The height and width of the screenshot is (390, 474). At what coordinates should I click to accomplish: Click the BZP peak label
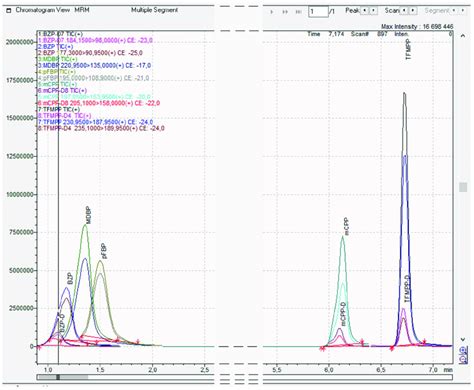click(x=70, y=278)
